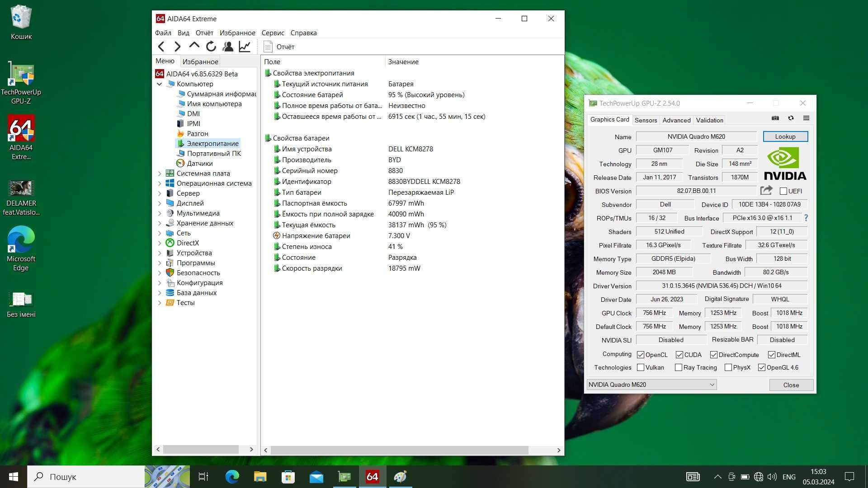
Task: Click GPU-Z refresh icon
Action: (x=791, y=118)
